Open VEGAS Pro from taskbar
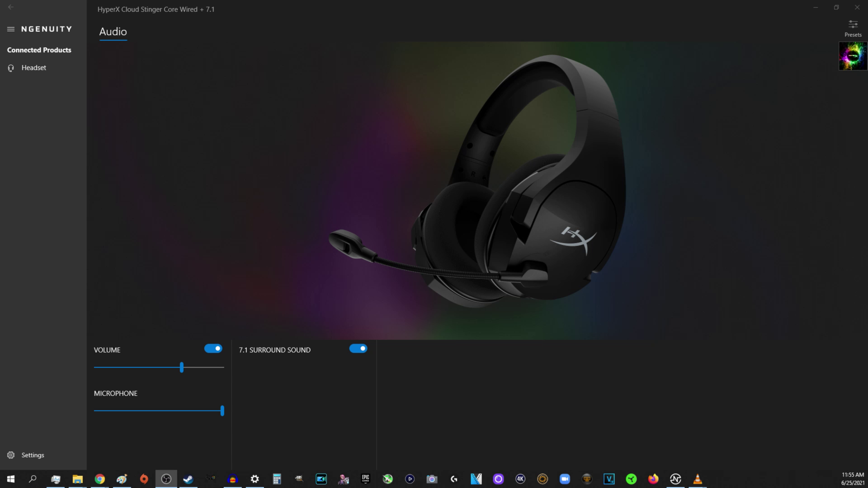This screenshot has width=868, height=488. pyautogui.click(x=609, y=479)
